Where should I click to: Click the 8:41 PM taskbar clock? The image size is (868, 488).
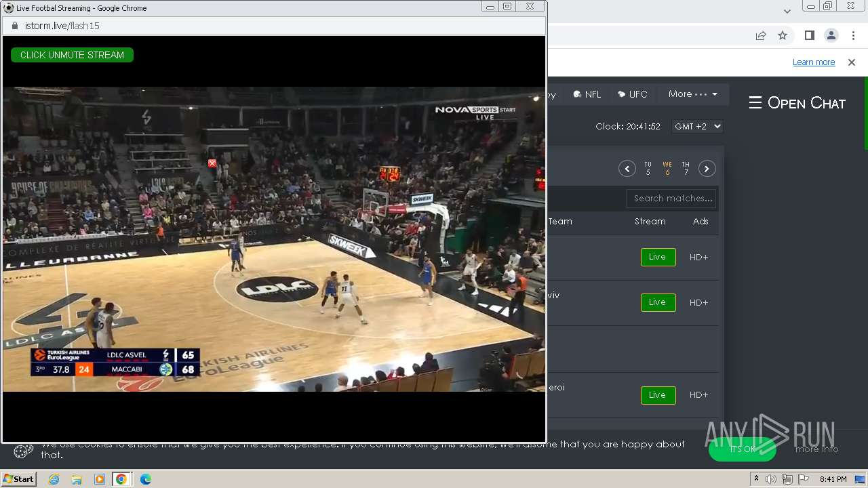[x=833, y=479]
